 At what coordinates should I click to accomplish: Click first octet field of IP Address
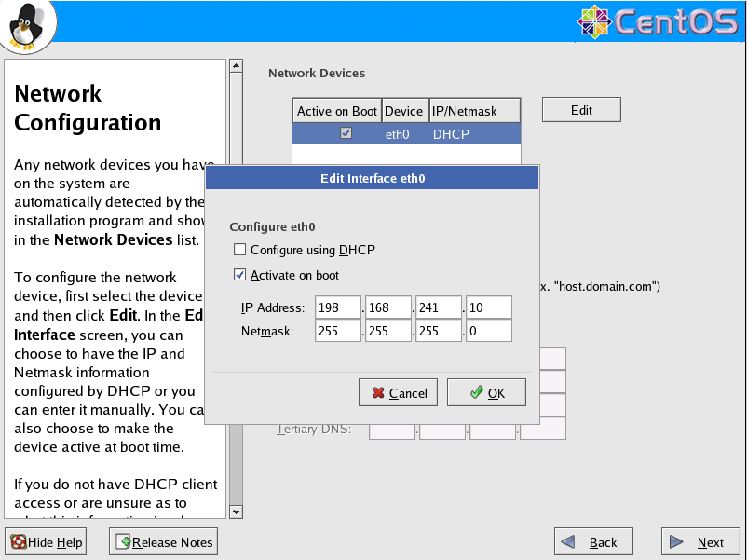click(x=338, y=307)
